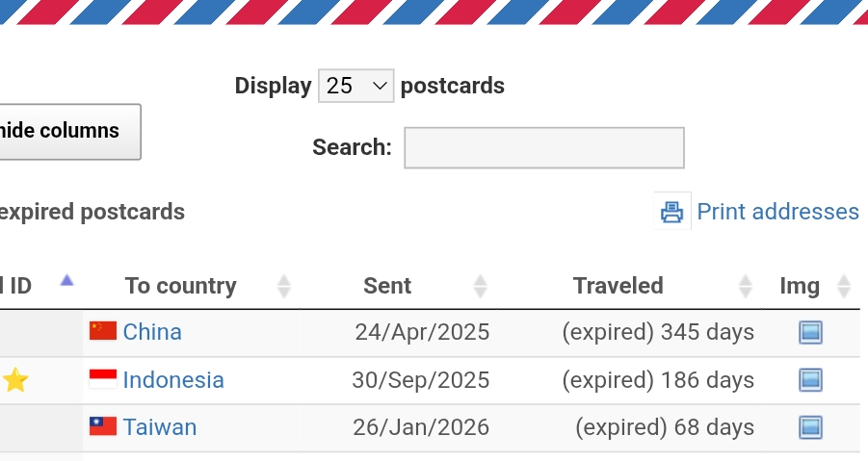Open image icon for Indonesia postcard
The height and width of the screenshot is (461, 868).
click(x=810, y=380)
